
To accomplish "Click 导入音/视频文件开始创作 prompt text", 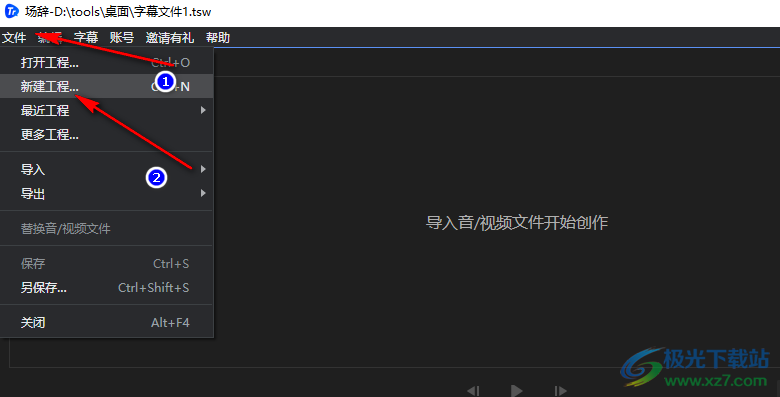I will click(517, 222).
